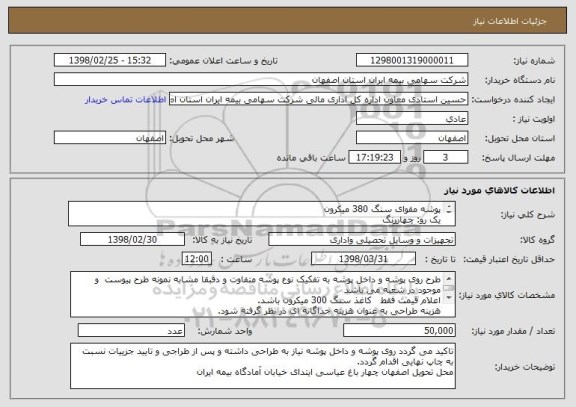Click the label تعداد / مقدار مورد نیاز

pos(513,331)
